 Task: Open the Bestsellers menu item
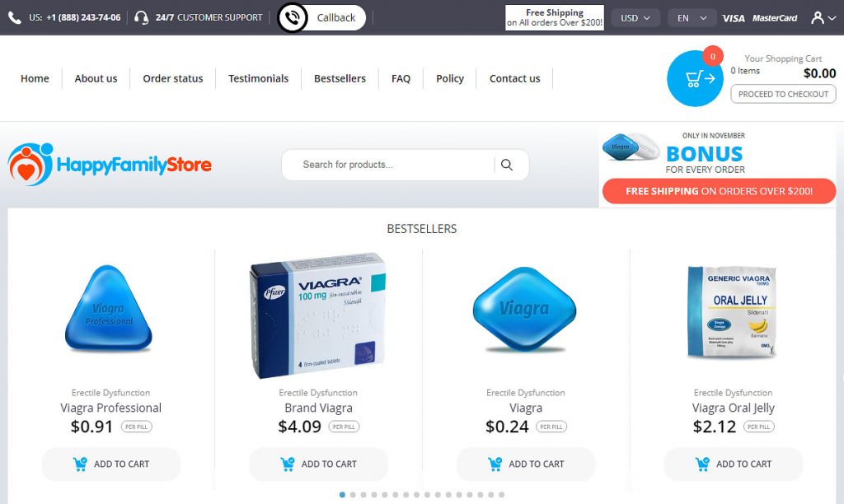pos(340,78)
